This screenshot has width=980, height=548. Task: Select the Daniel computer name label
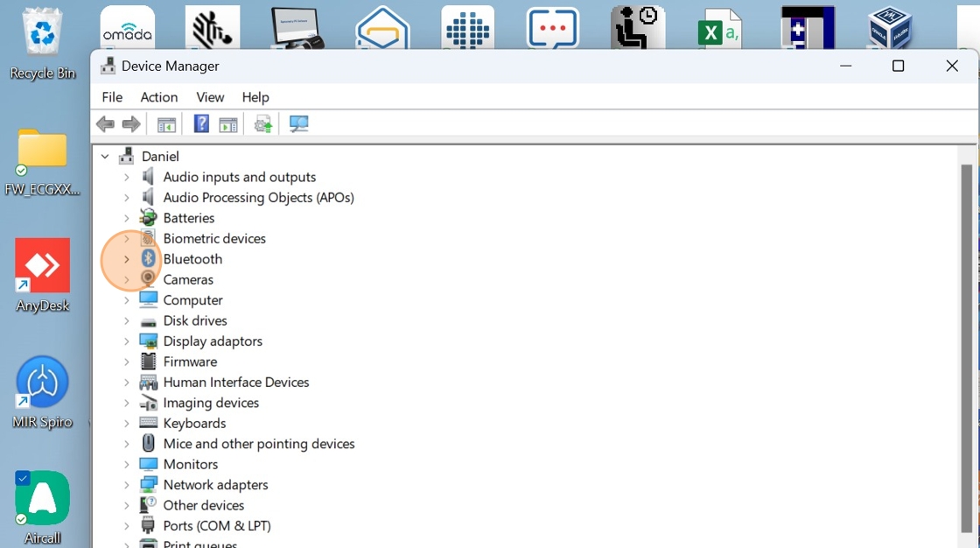160,157
